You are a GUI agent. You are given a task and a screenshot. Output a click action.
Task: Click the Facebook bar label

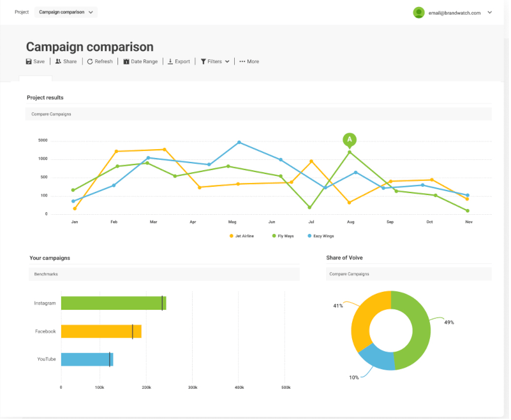click(45, 331)
